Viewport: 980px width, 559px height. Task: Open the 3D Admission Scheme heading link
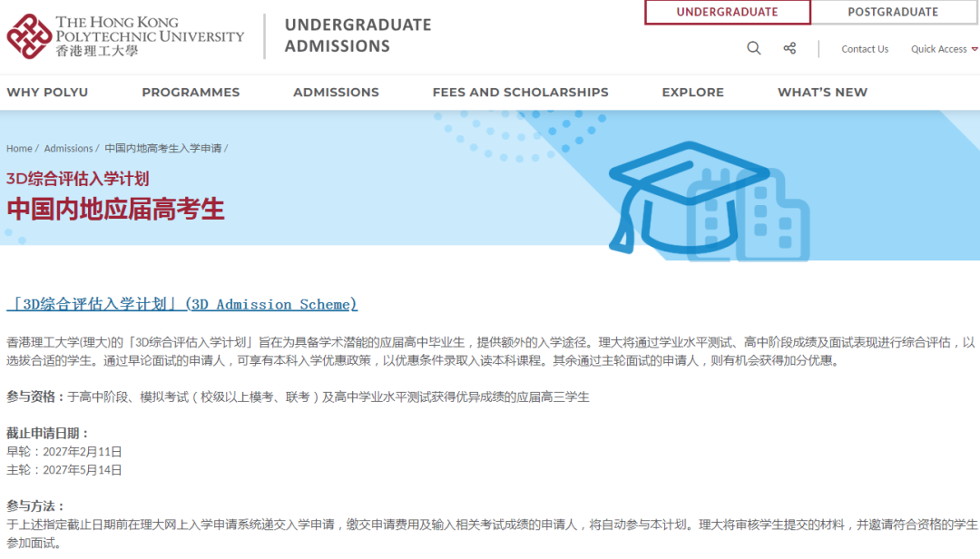coord(181,304)
